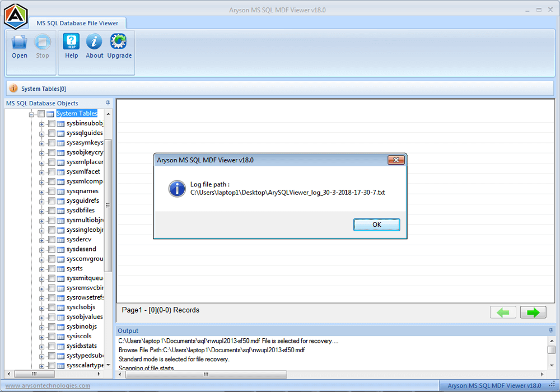Select sysrowsetrefs in the object tree
The height and width of the screenshot is (392, 560).
tap(85, 297)
